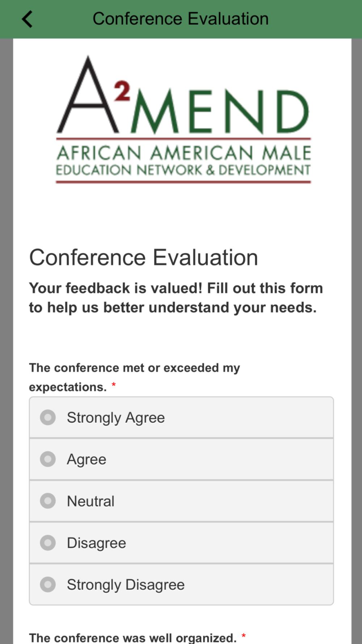
Task: Click the Conference Evaluation header bar title
Action: [181, 19]
